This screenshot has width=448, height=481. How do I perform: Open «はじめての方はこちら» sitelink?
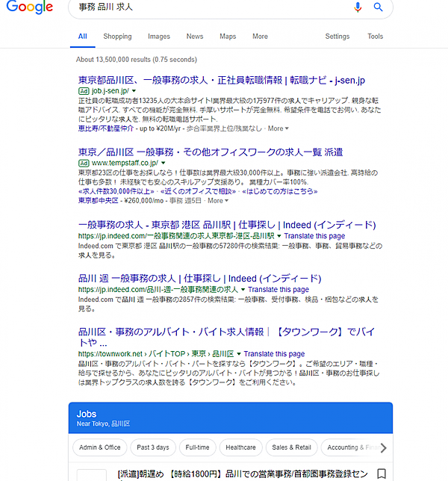click(x=280, y=191)
